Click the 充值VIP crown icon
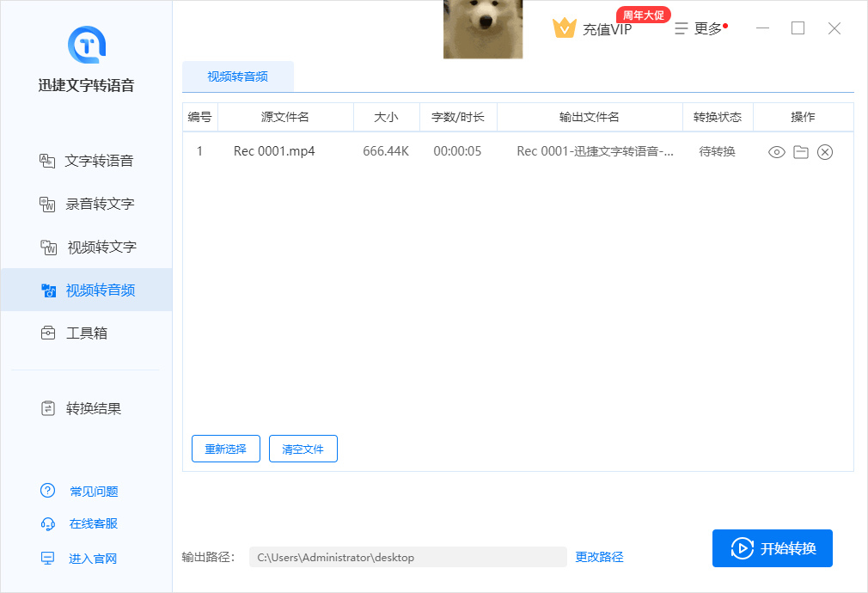Viewport: 868px width, 593px height. pos(564,28)
